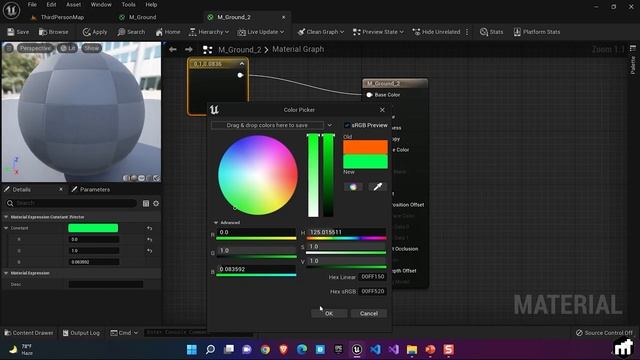The height and width of the screenshot is (360, 640).
Task: Expand the saved colors dropdown arrow
Action: [329, 125]
